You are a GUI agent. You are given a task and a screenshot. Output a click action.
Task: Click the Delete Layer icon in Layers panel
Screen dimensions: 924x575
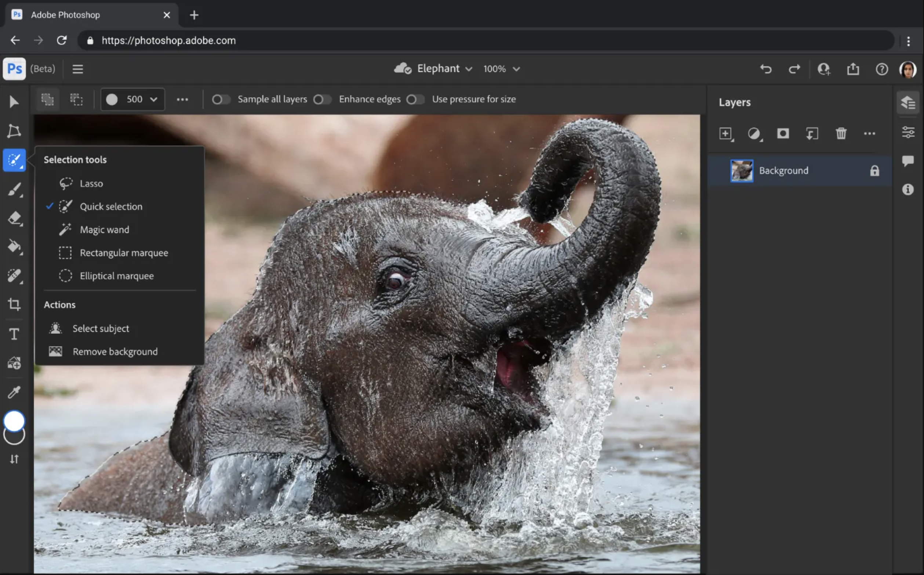pyautogui.click(x=840, y=133)
